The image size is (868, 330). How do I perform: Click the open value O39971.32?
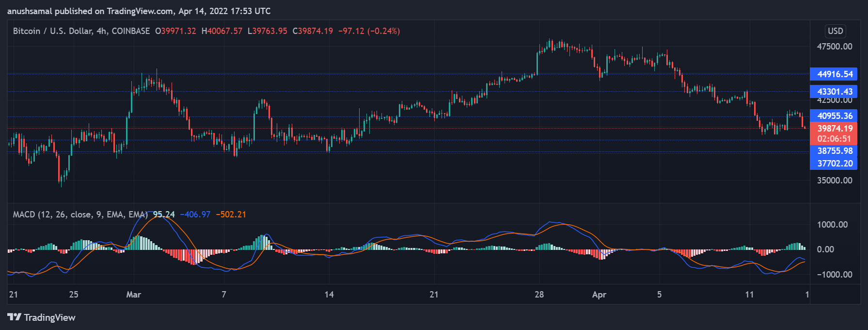click(175, 31)
